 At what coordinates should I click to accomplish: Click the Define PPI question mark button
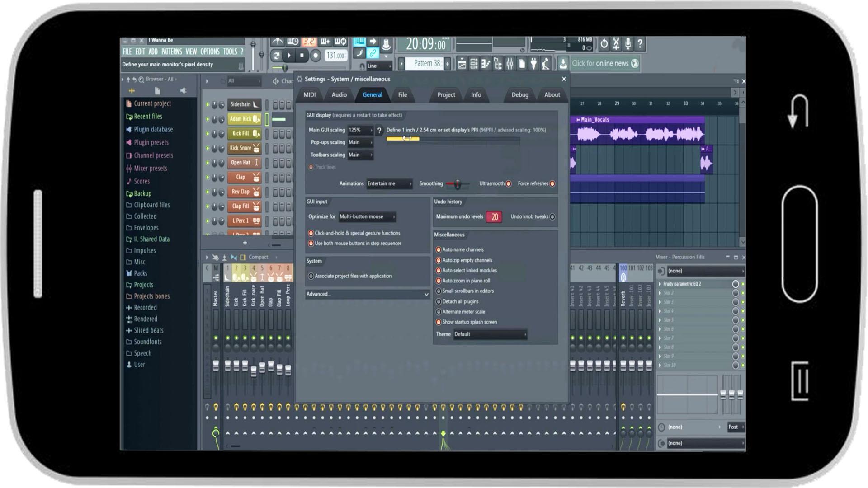point(379,130)
